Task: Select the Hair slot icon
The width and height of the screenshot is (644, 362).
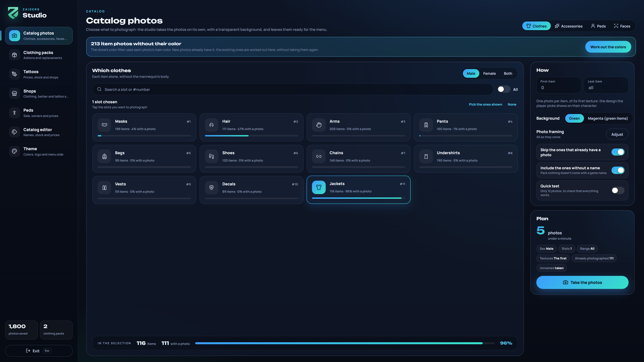Action: pyautogui.click(x=212, y=125)
